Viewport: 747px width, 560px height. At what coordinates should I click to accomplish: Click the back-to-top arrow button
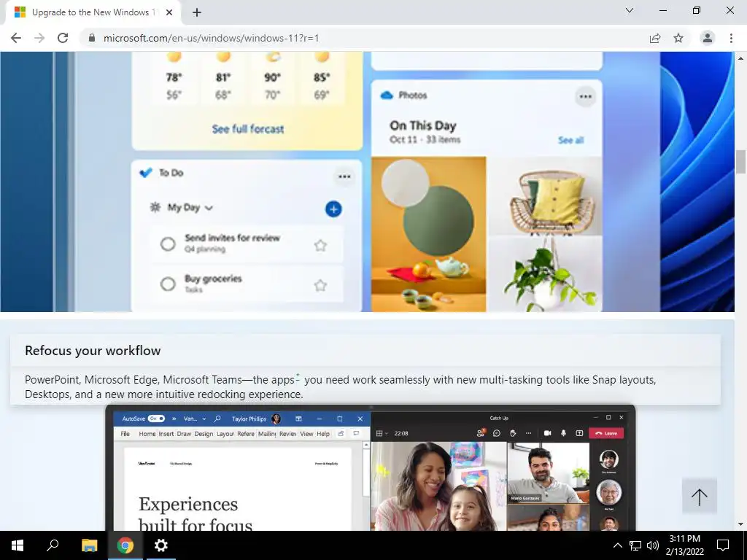(x=700, y=497)
